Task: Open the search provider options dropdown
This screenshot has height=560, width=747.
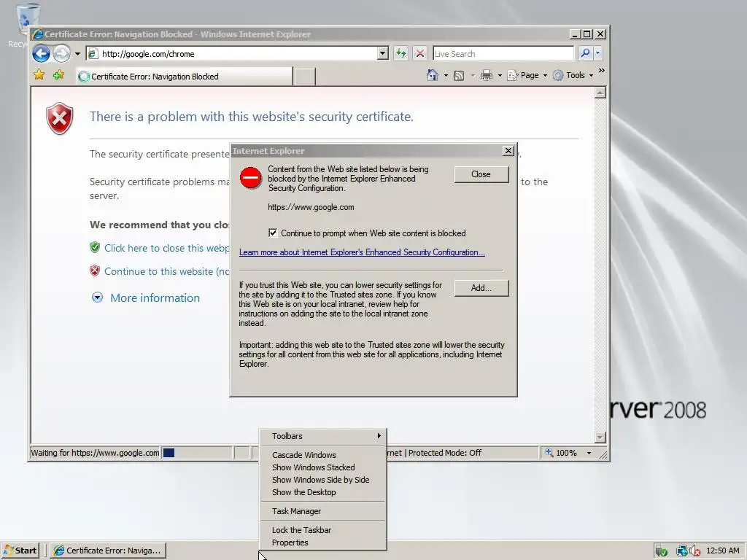Action: (598, 53)
